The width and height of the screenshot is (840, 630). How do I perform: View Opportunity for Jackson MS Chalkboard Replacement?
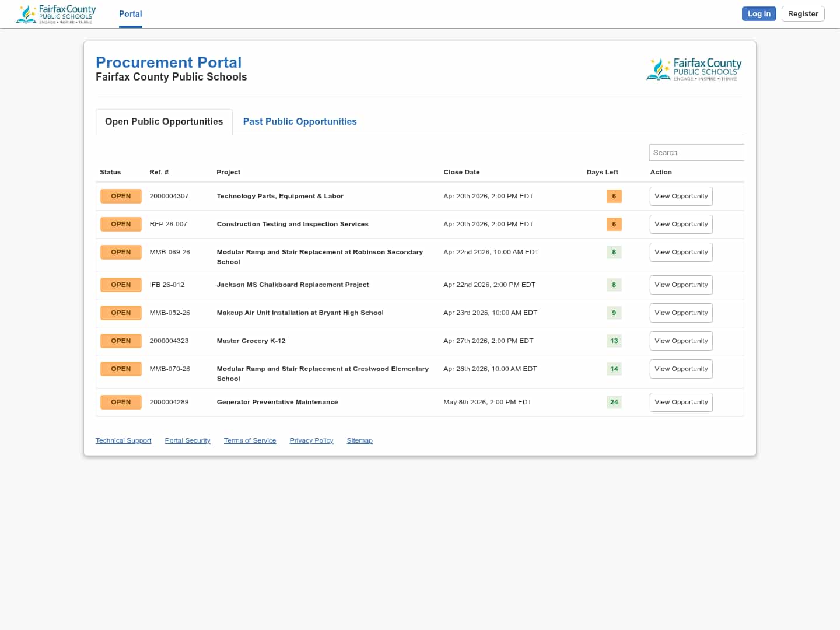tap(681, 285)
